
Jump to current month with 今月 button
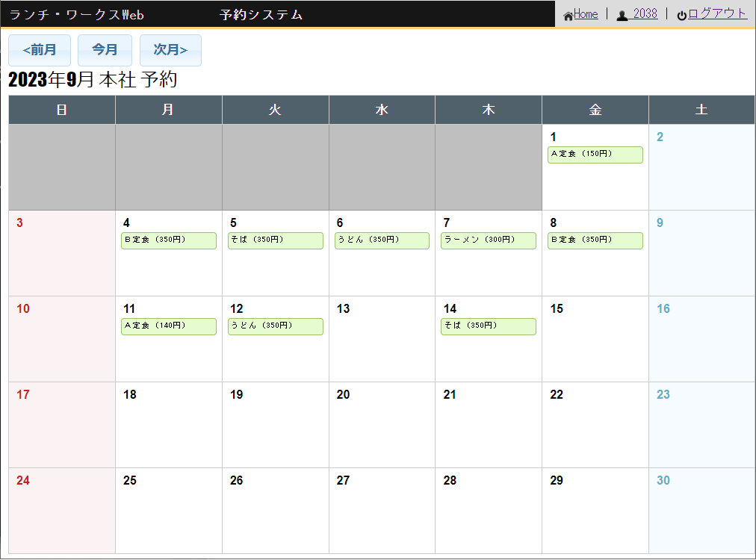105,50
